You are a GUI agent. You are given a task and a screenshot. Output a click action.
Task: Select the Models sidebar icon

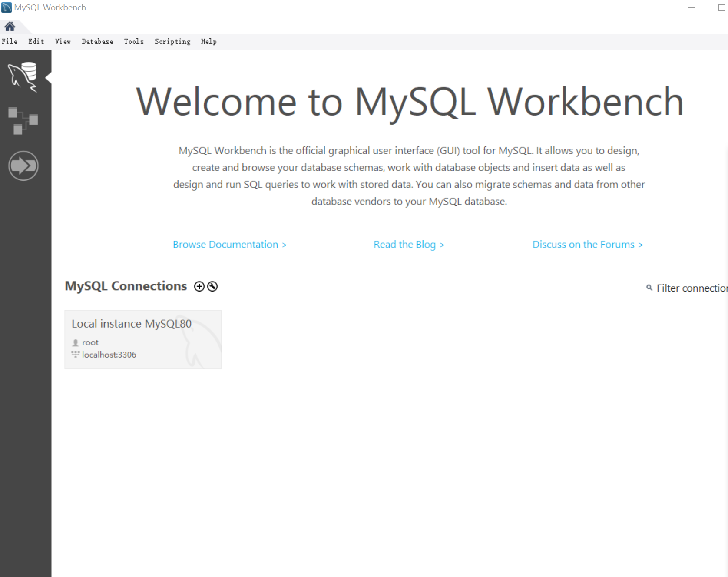coord(23,120)
